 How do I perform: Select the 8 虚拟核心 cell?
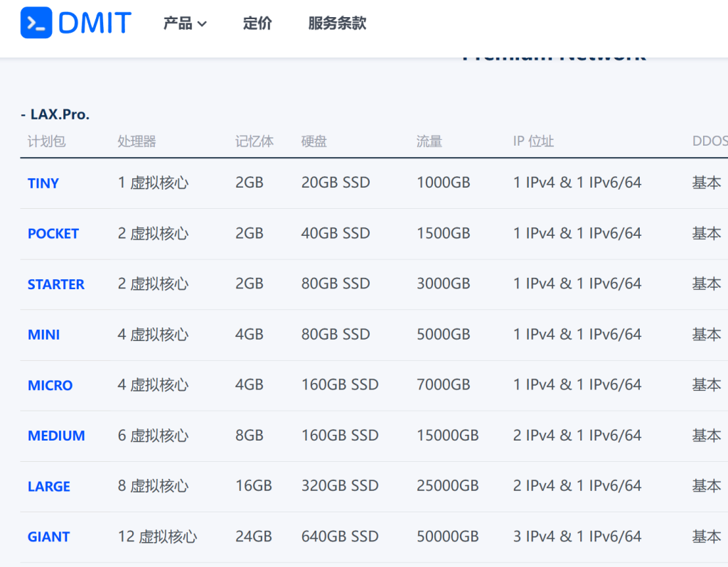point(153,486)
